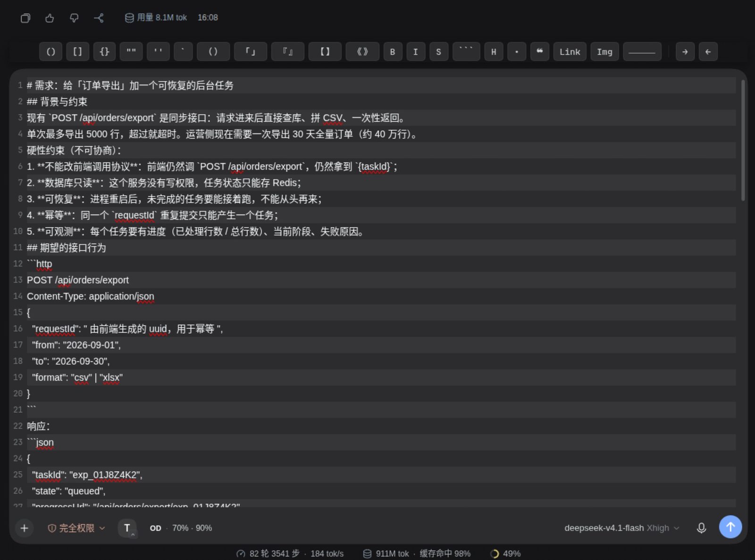The image size is (755, 560).
Task: Click line 22 text 响应：
Action: (38, 426)
